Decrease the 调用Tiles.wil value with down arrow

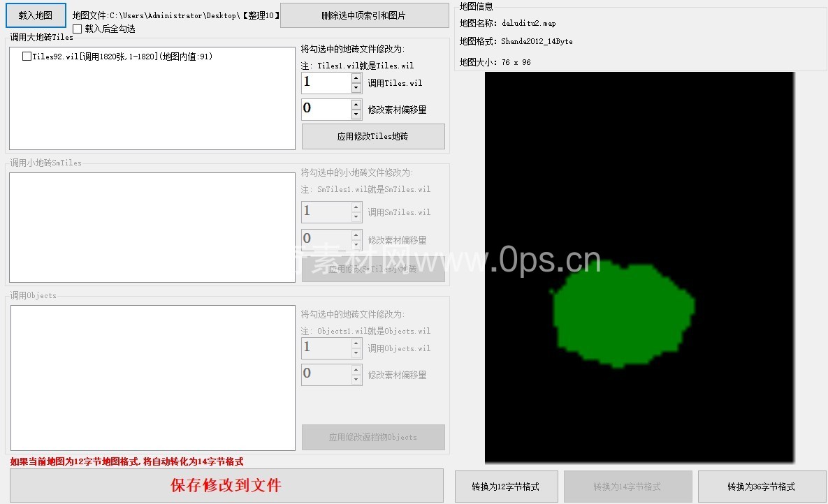356,88
